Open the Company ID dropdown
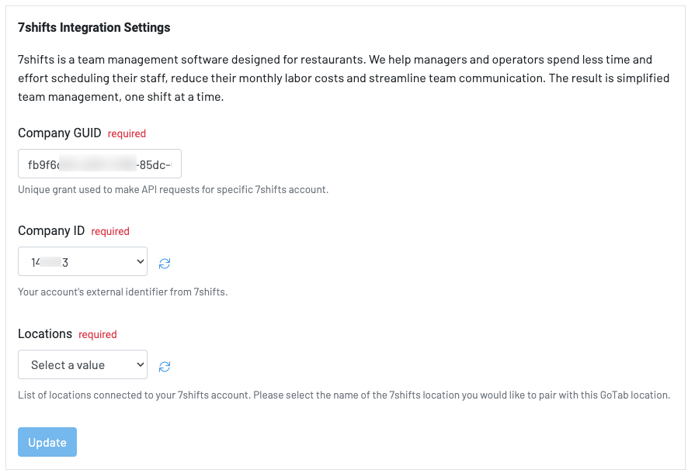 tap(82, 262)
